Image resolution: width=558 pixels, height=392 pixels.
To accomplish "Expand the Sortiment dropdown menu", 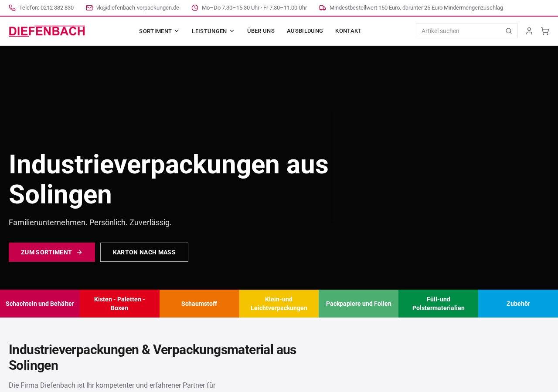I will tap(159, 31).
